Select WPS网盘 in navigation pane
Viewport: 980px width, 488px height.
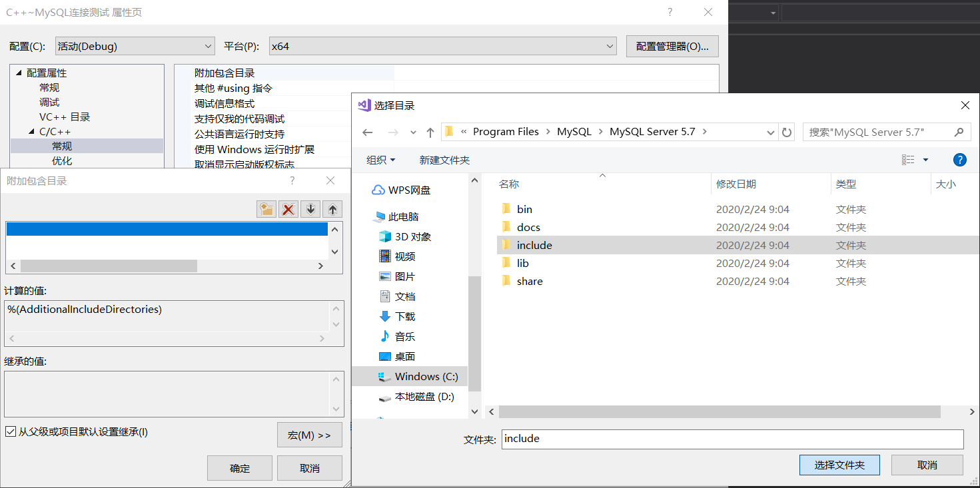401,190
